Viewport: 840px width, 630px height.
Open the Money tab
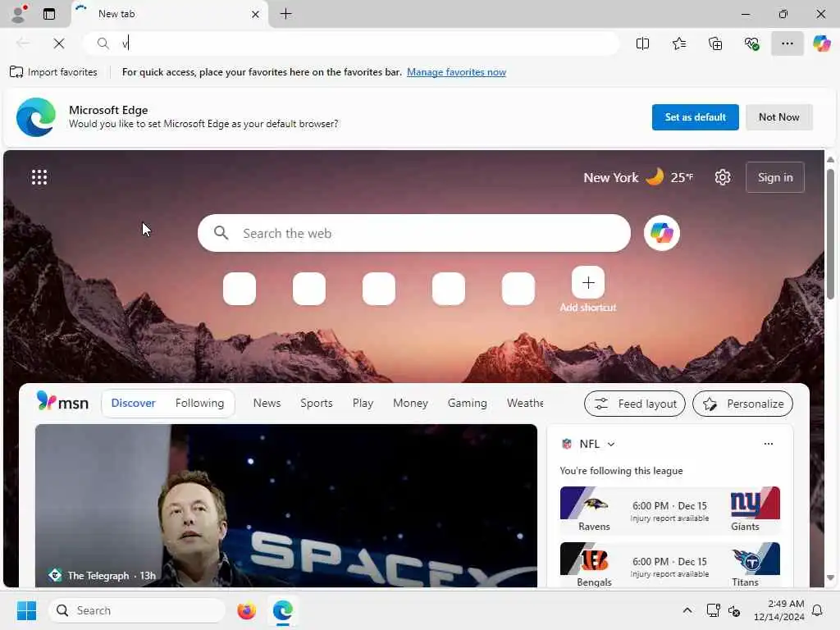(x=410, y=403)
